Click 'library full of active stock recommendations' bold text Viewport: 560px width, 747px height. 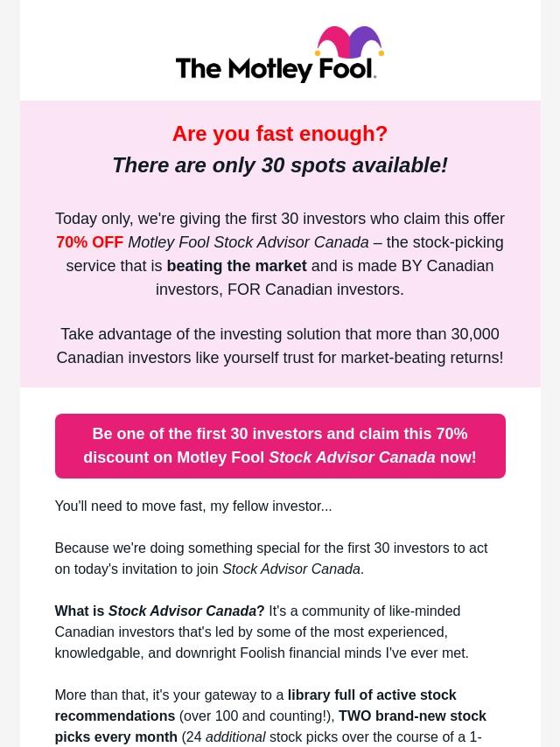pyautogui.click(x=255, y=705)
